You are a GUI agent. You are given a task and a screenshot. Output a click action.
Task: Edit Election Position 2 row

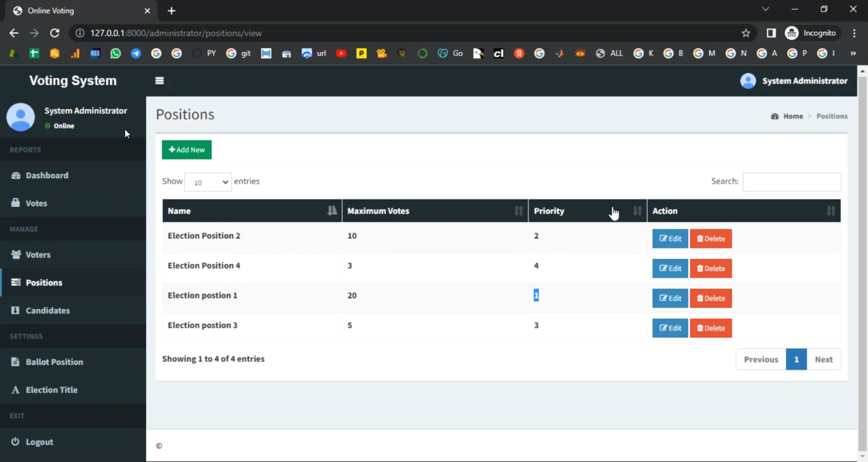coord(670,239)
